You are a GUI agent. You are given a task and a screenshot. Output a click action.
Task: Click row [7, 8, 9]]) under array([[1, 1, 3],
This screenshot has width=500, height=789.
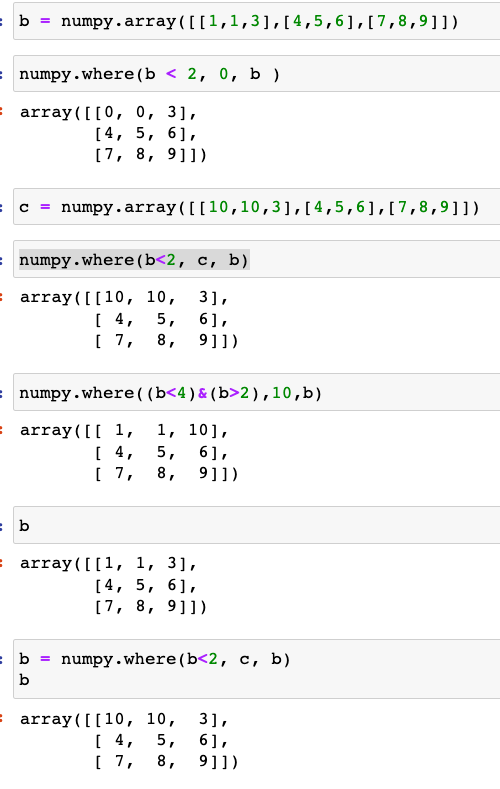point(150,606)
